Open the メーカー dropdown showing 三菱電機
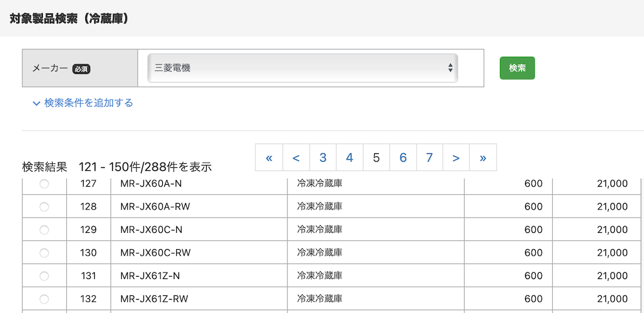 [303, 68]
